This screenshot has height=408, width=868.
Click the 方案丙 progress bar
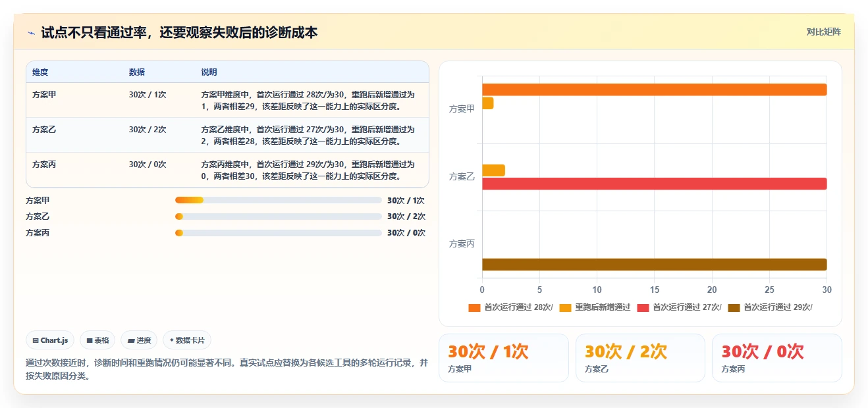(x=279, y=233)
